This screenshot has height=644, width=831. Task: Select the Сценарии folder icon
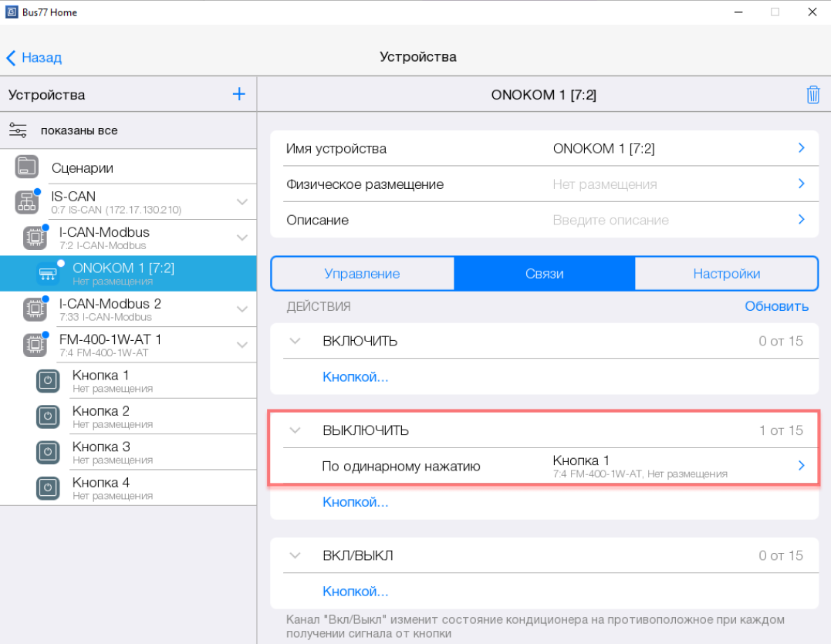[x=27, y=167]
